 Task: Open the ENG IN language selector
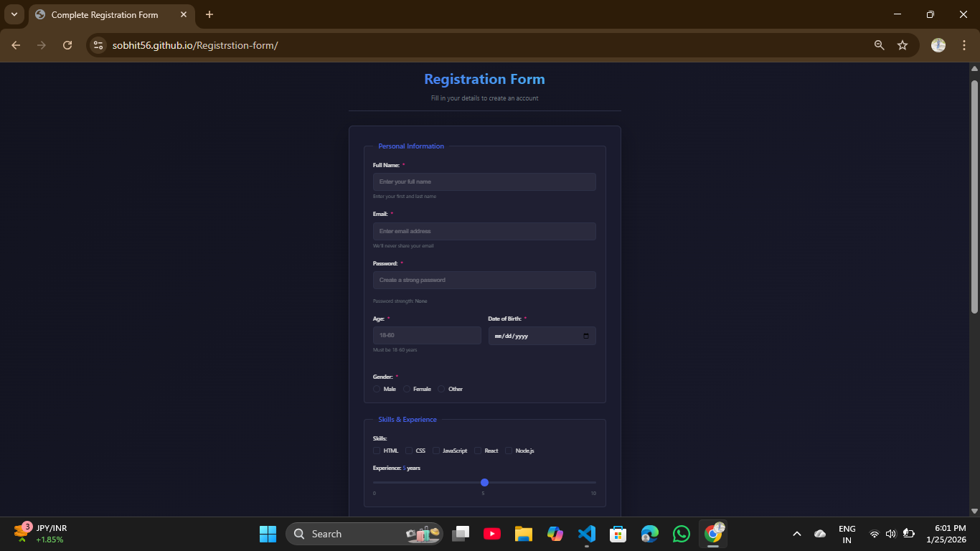tap(847, 534)
